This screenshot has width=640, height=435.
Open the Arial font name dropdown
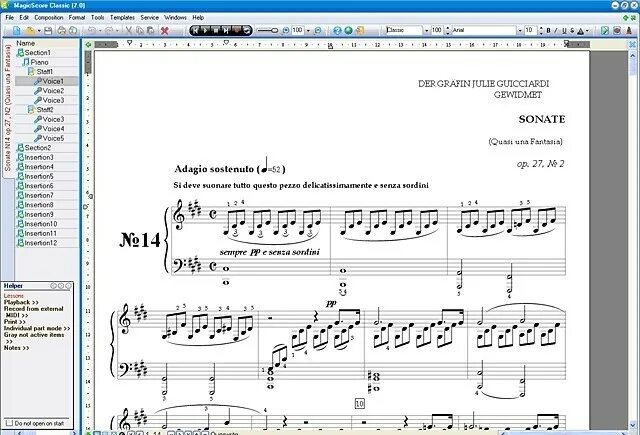tap(520, 31)
